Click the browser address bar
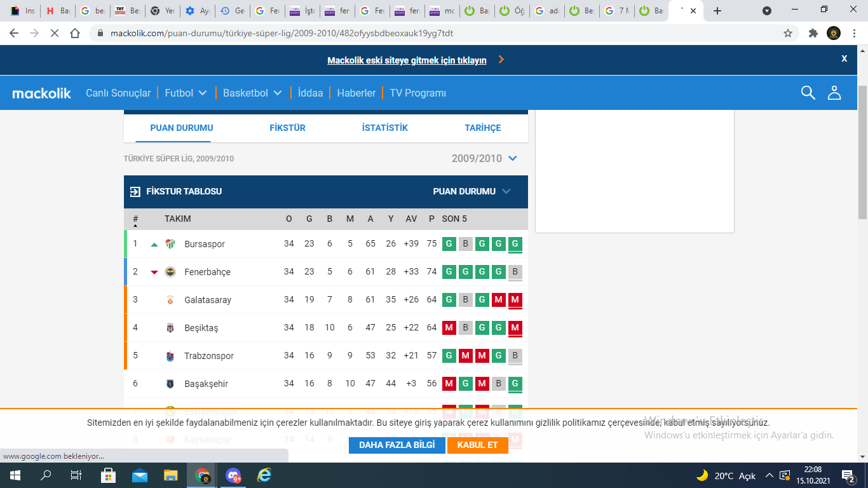Screen dimensions: 868x488 (438, 33)
